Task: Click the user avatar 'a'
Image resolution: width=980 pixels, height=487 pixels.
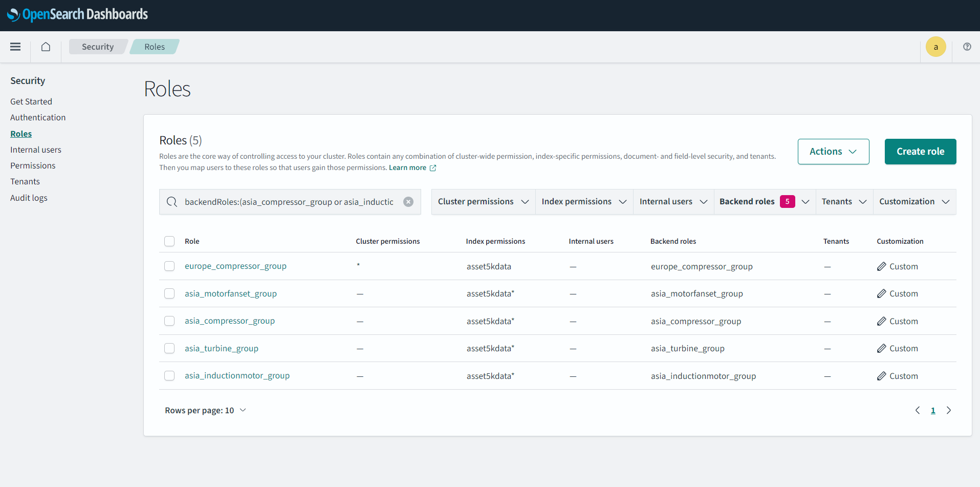Action: tap(935, 47)
